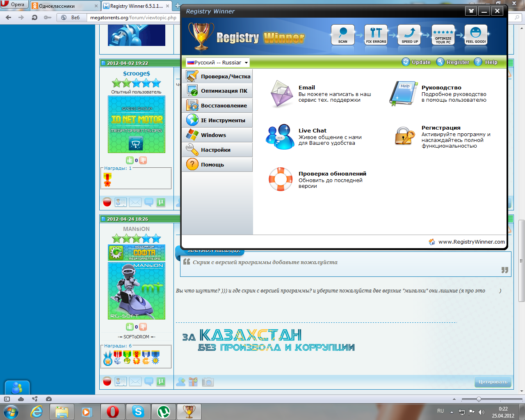Click Register in the green toolbar
The image size is (525, 420).
coord(453,62)
